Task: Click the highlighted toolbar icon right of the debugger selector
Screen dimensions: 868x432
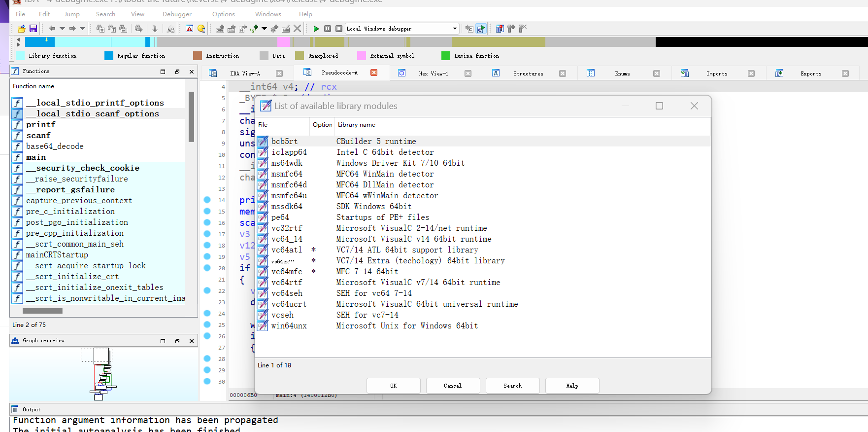Action: pos(481,29)
